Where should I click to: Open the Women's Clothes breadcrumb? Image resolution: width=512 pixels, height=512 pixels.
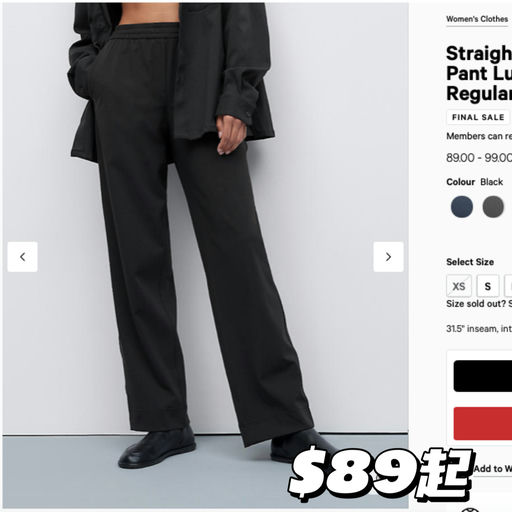pos(477,19)
